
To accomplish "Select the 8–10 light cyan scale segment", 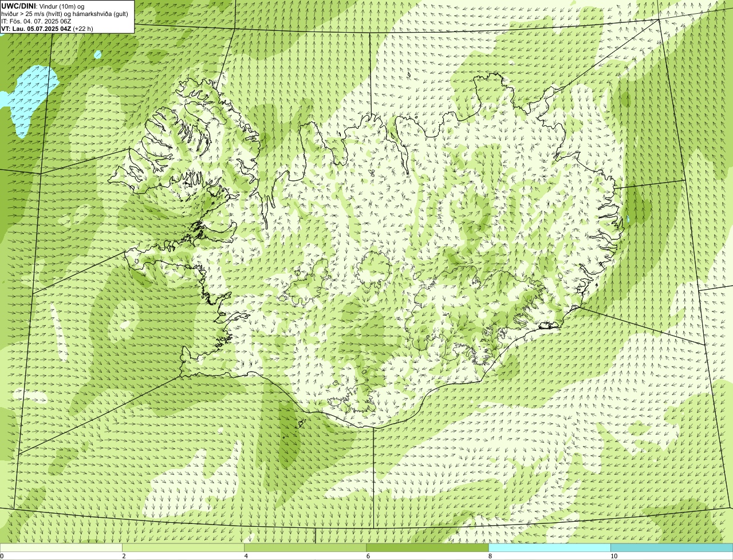I will click(550, 547).
